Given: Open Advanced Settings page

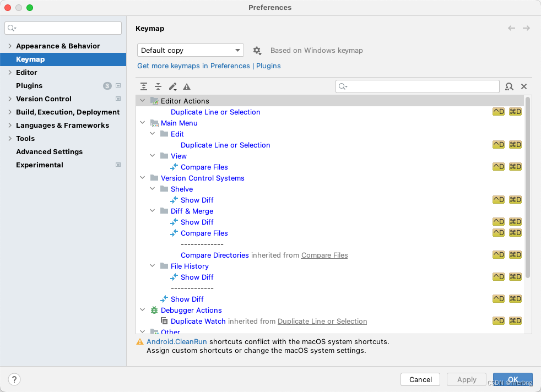Looking at the screenshot, I should [x=50, y=152].
